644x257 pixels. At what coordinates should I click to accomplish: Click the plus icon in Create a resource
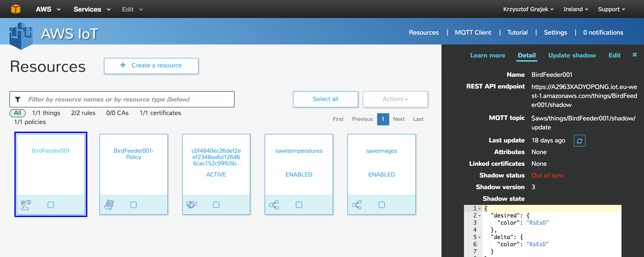coord(123,65)
